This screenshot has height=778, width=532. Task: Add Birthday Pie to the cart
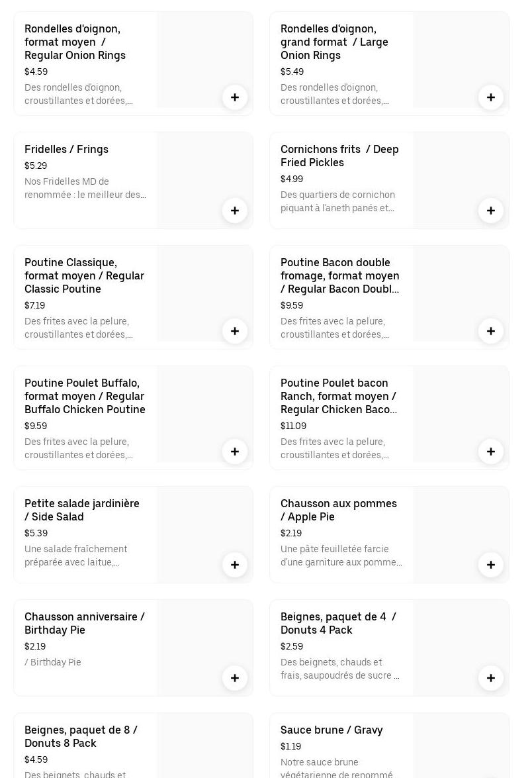(x=235, y=678)
